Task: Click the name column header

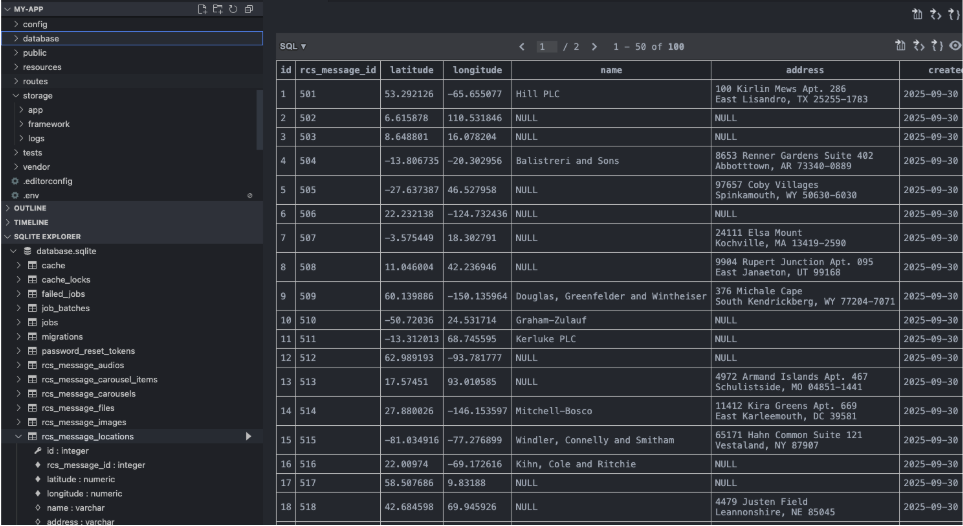Action: click(x=611, y=70)
